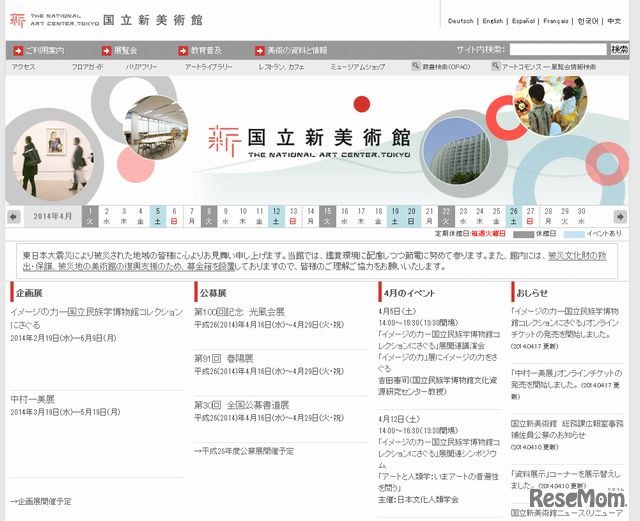Click the magnifier icon next to アートコモンズ
Image resolution: width=640 pixels, height=521 pixels.
pyautogui.click(x=495, y=66)
